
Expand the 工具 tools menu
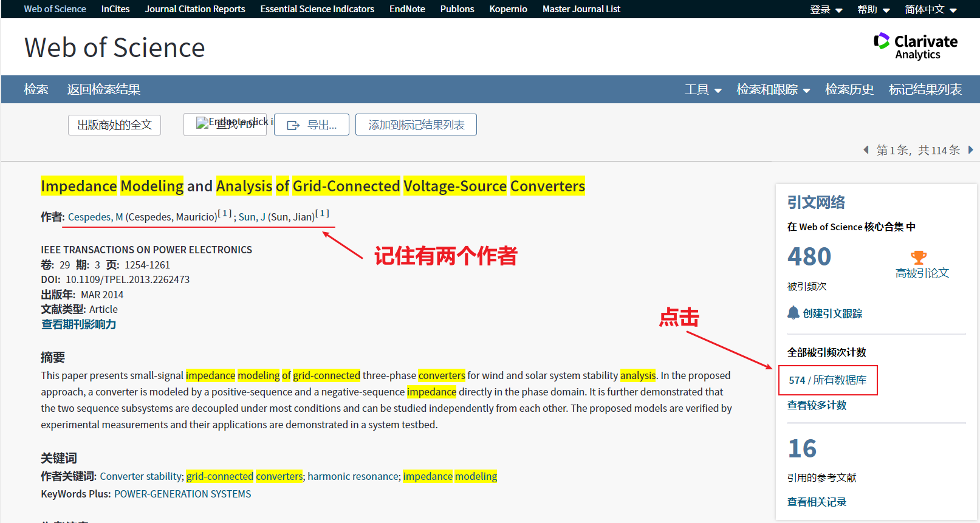[x=703, y=89]
